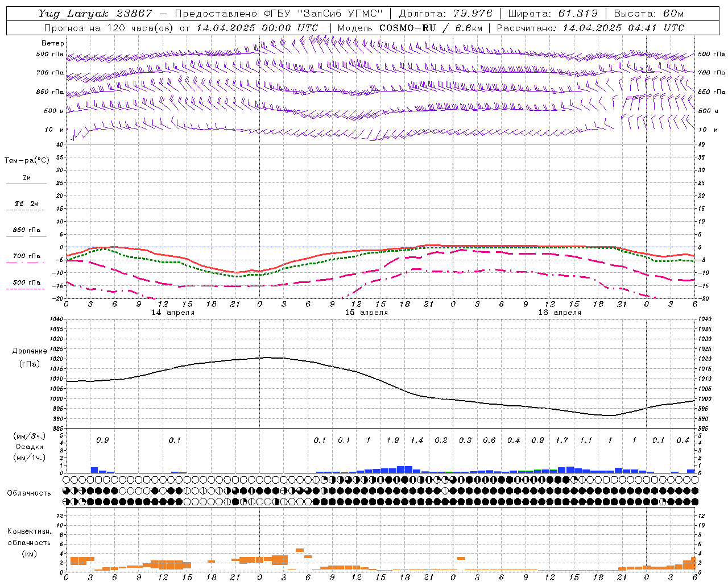728x582 pixels.
Task: Click the Осадки precipitation label
Action: point(30,447)
